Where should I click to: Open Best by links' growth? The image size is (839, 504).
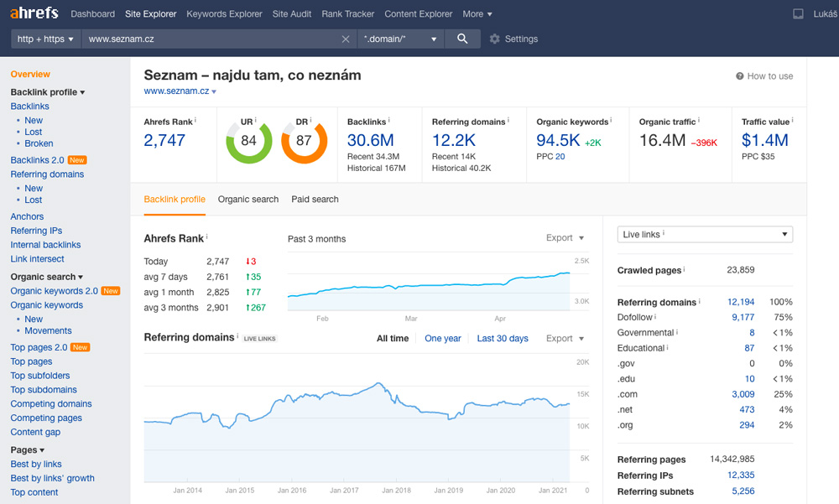pos(52,478)
